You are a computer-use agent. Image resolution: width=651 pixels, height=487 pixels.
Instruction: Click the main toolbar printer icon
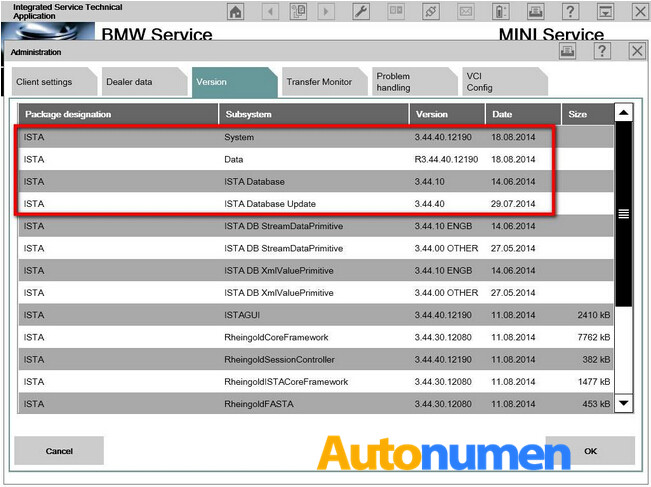(536, 12)
